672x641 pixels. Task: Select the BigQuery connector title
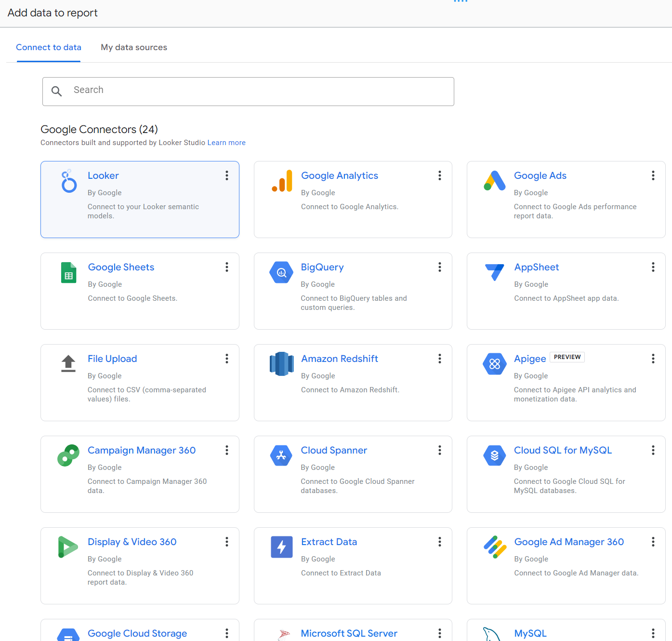pos(322,267)
